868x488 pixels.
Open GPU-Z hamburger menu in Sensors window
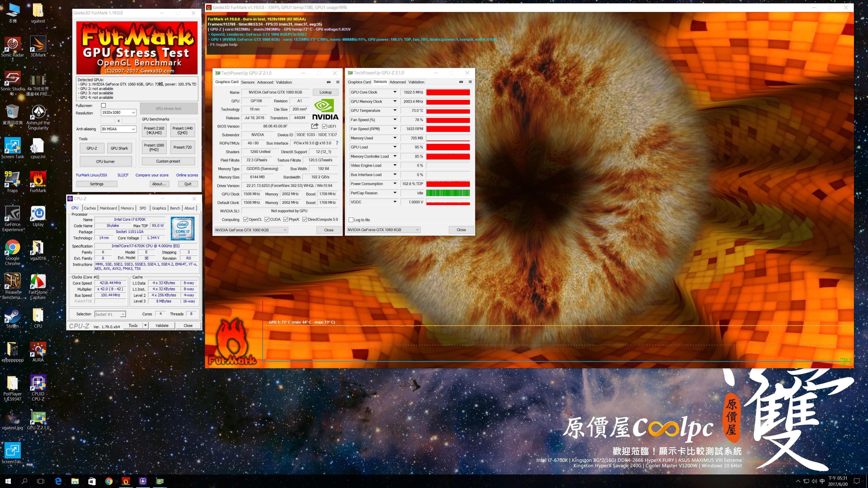[470, 82]
